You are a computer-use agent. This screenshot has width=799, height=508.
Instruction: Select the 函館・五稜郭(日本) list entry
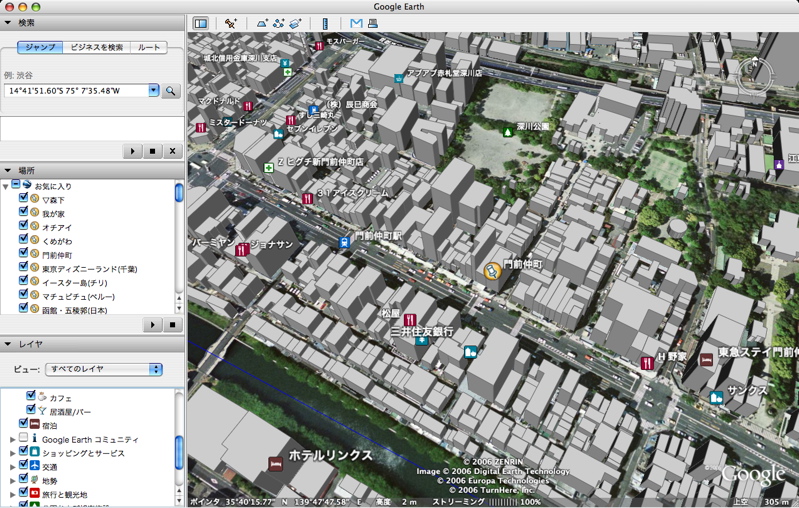pyautogui.click(x=74, y=310)
